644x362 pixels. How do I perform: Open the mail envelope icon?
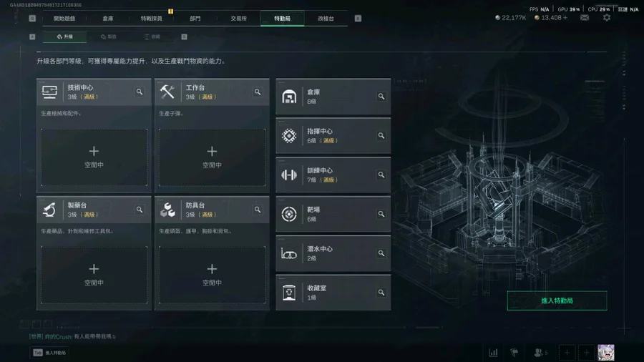tap(585, 18)
